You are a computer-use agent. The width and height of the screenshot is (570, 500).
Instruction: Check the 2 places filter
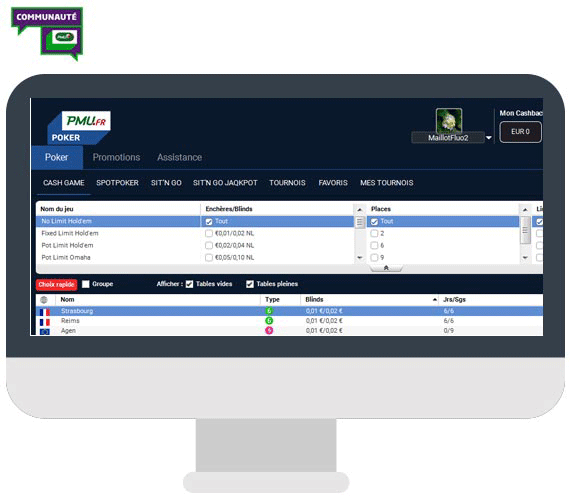tap(374, 233)
